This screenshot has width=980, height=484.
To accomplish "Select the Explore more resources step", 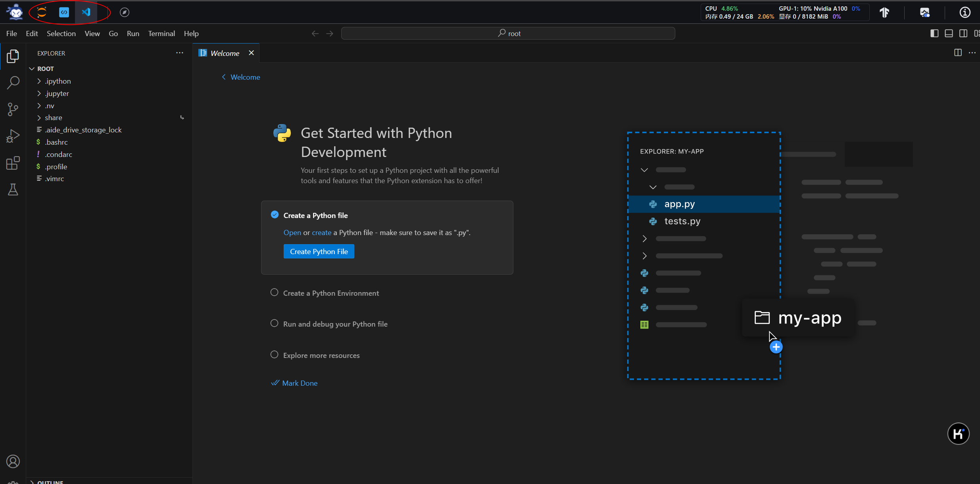I will 321,355.
